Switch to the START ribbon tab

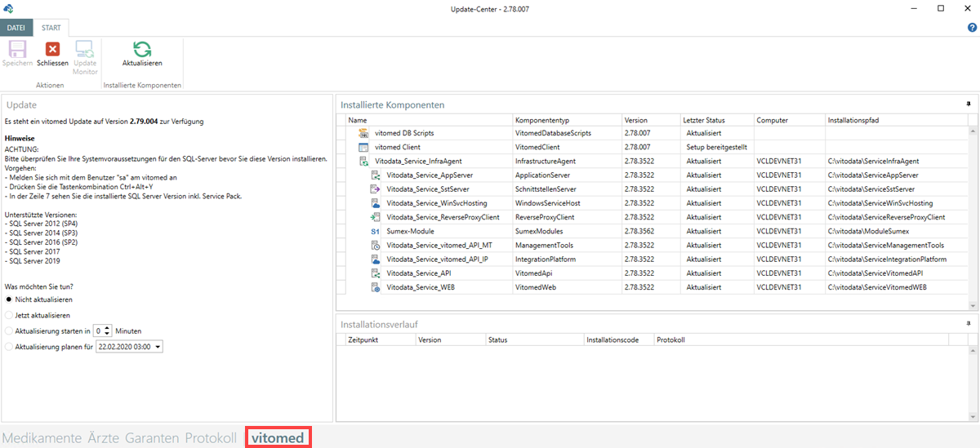click(51, 28)
